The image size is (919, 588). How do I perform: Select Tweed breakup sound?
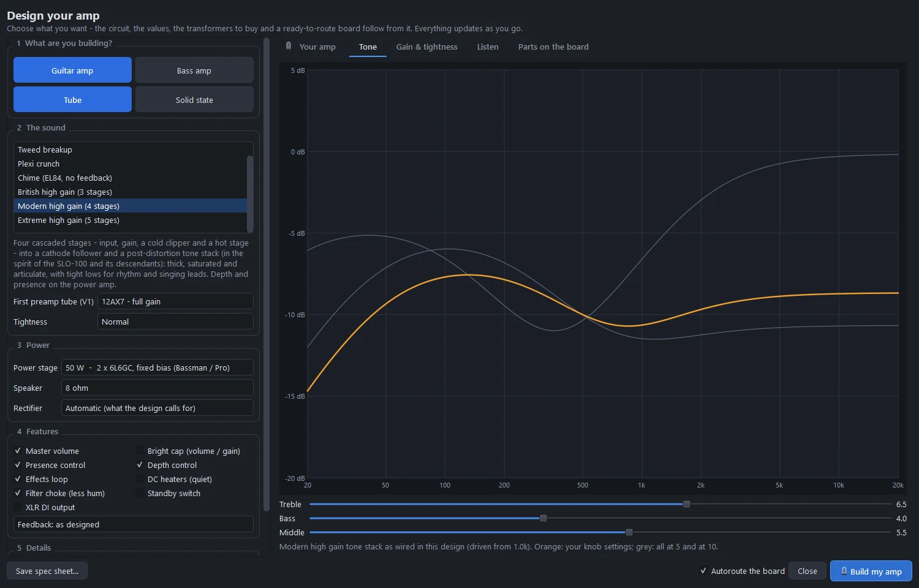(130, 149)
